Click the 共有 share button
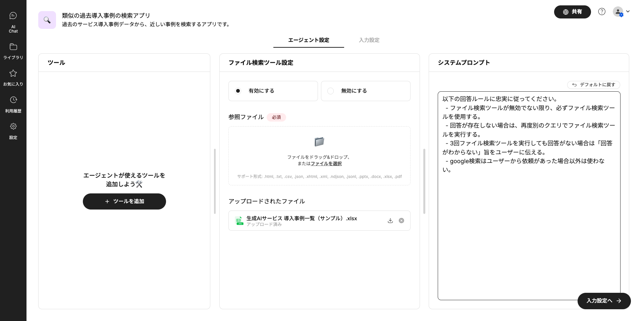 point(572,12)
